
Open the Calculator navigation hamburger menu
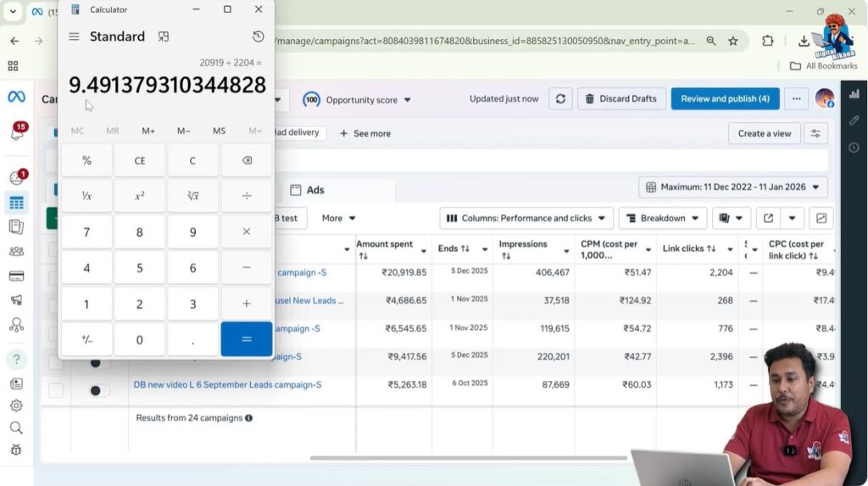click(74, 36)
